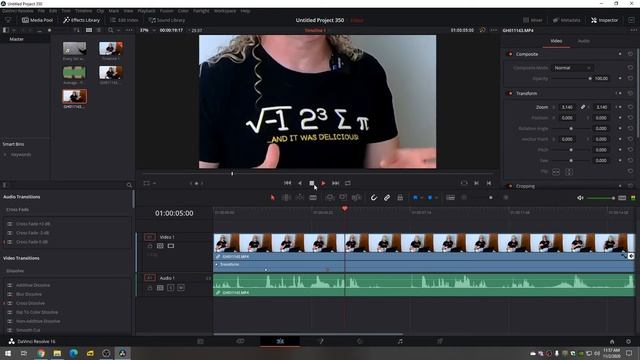Open Inspector options three-dot menu
The width and height of the screenshot is (640, 360).
pos(633,30)
